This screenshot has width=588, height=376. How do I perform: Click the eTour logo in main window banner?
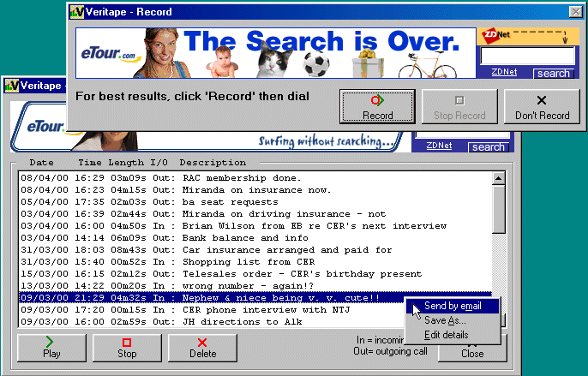pyautogui.click(x=45, y=127)
